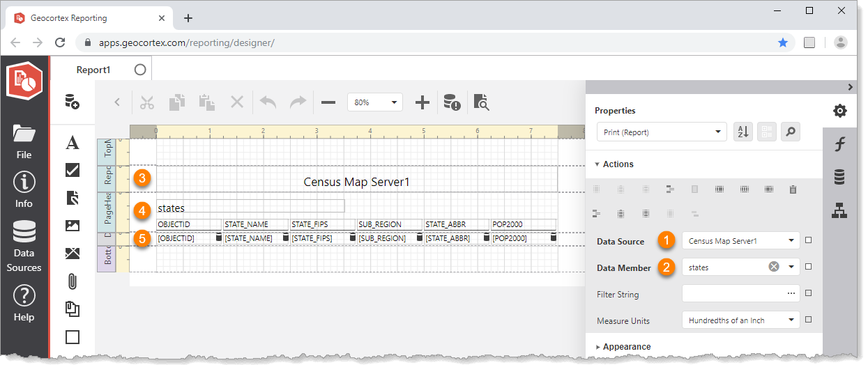This screenshot has width=868, height=365.
Task: Click the report preview magnifier icon
Action: [482, 102]
